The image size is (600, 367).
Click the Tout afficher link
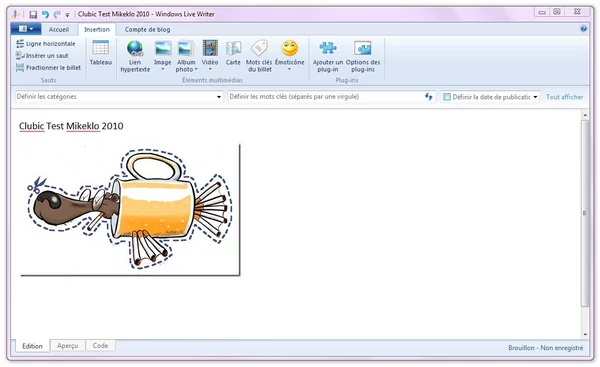click(564, 97)
